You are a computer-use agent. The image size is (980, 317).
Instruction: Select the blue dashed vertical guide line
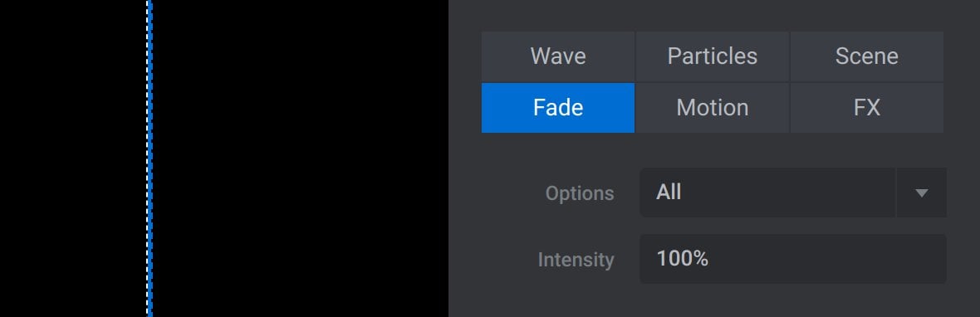pos(150,158)
